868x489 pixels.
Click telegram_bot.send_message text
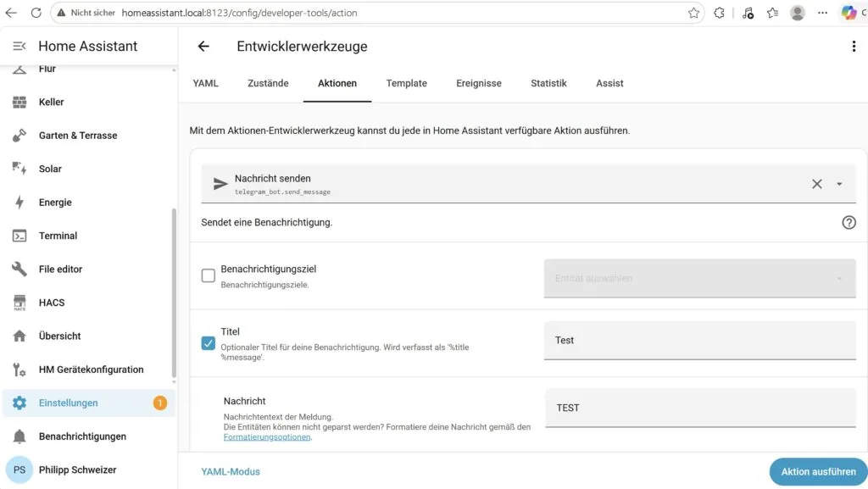(x=282, y=192)
